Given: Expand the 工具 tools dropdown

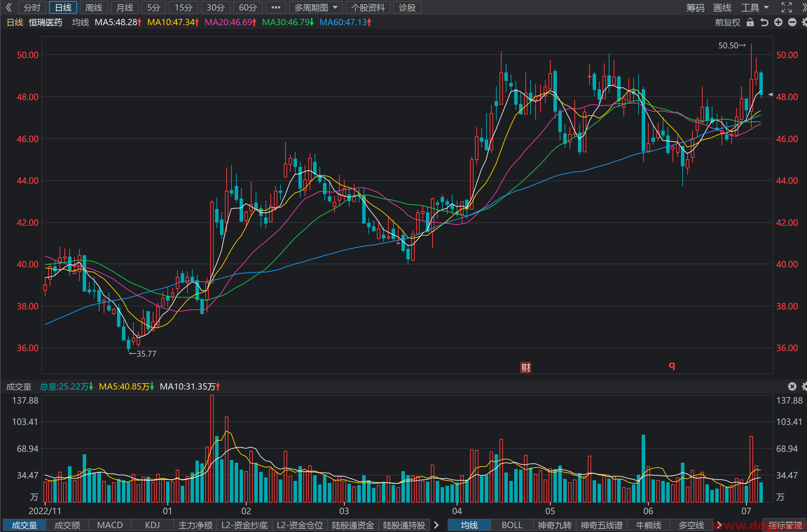Looking at the screenshot, I should click(755, 7).
